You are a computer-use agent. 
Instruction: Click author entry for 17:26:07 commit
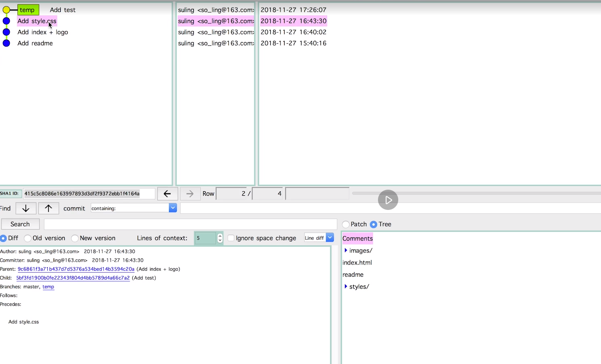click(x=216, y=10)
